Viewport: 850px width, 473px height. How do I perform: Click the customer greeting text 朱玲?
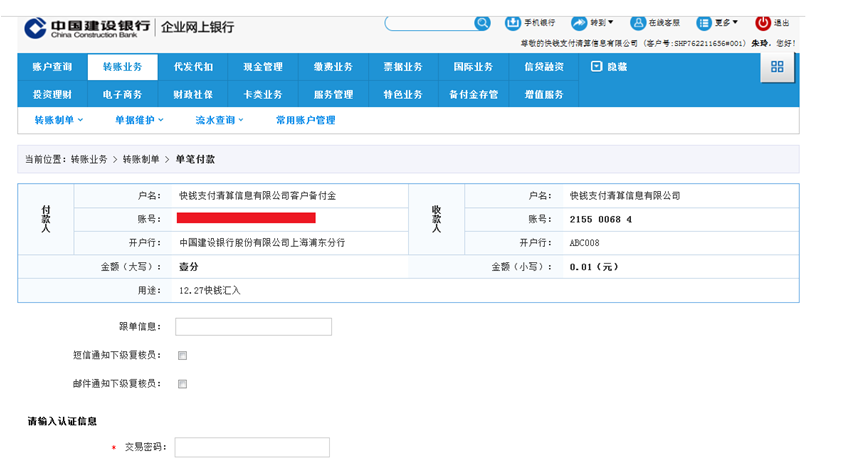click(x=760, y=43)
